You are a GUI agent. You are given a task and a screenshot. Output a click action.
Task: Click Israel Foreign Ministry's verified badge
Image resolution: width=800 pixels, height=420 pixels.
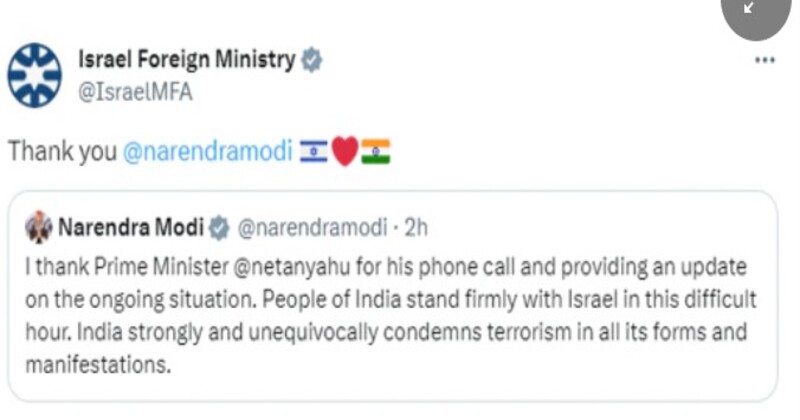click(312, 60)
